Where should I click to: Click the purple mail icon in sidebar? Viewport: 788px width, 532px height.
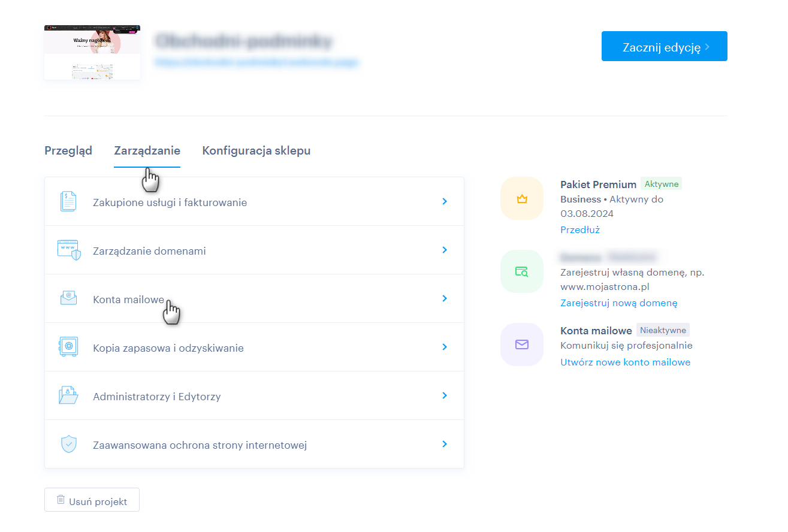pos(522,344)
